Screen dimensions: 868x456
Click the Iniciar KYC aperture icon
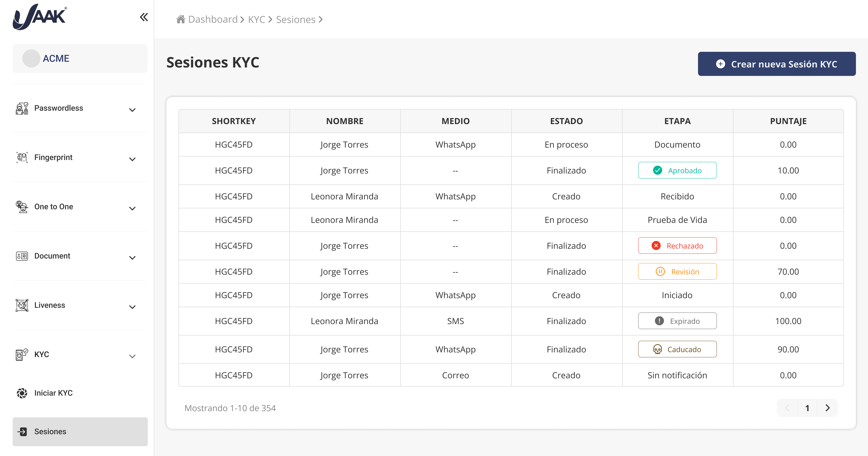pyautogui.click(x=22, y=393)
